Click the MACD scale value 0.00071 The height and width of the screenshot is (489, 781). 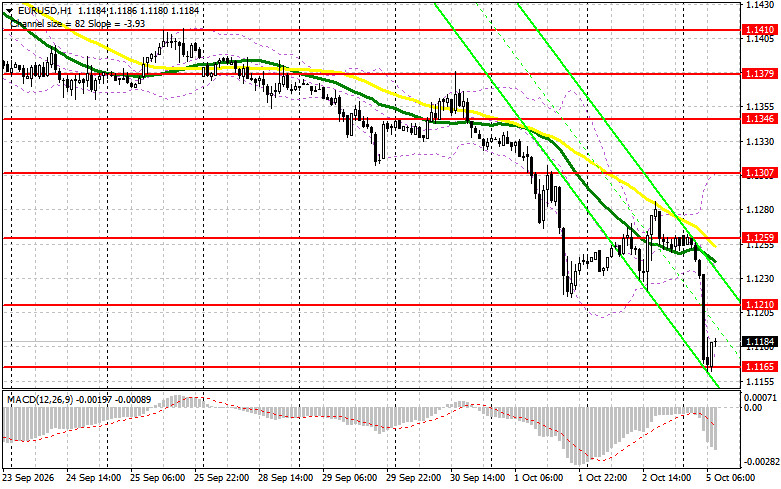tap(760, 398)
